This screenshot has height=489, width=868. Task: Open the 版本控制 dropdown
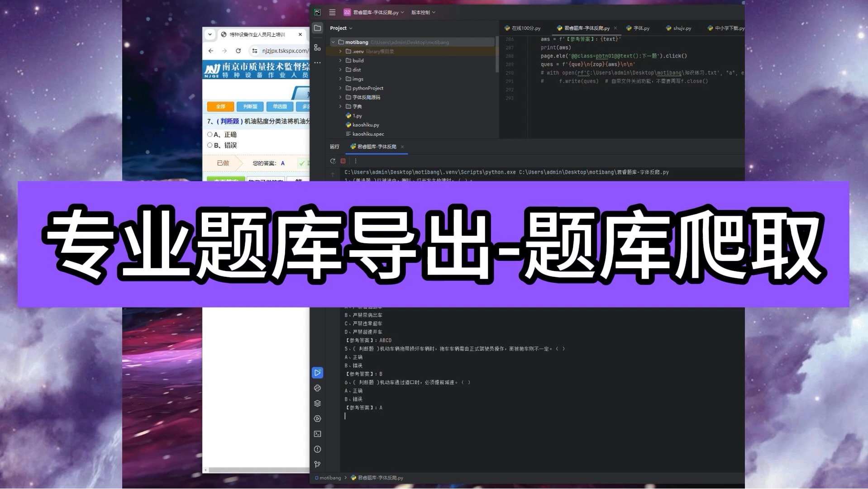[423, 12]
